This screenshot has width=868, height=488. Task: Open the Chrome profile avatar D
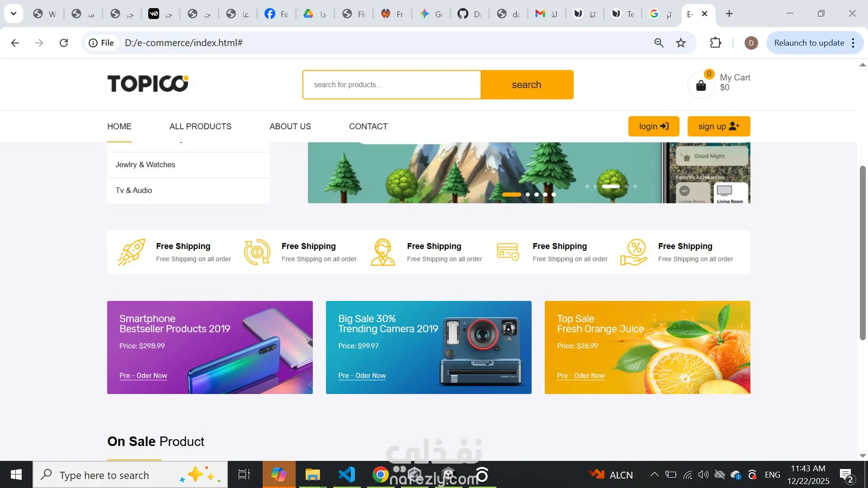[x=751, y=43]
